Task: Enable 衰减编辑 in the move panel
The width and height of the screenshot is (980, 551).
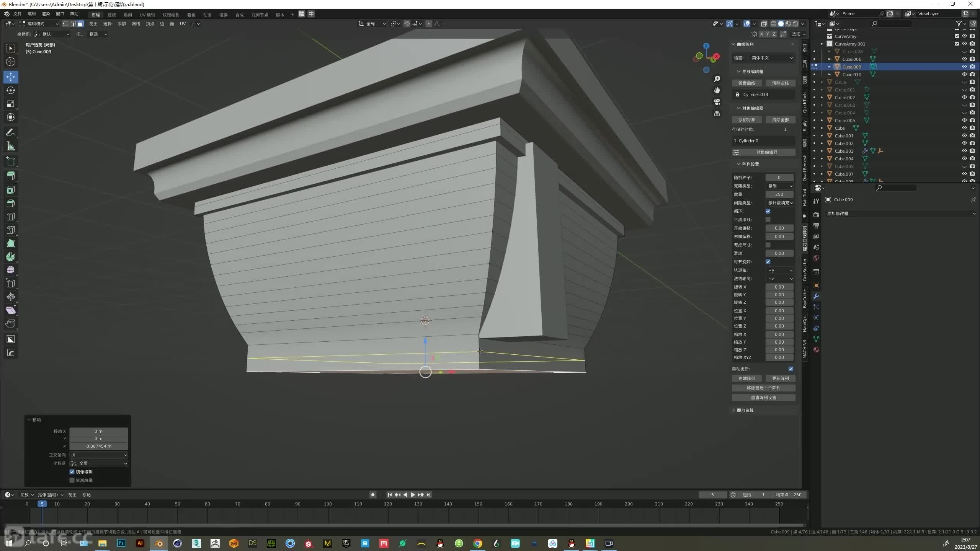Action: point(72,480)
